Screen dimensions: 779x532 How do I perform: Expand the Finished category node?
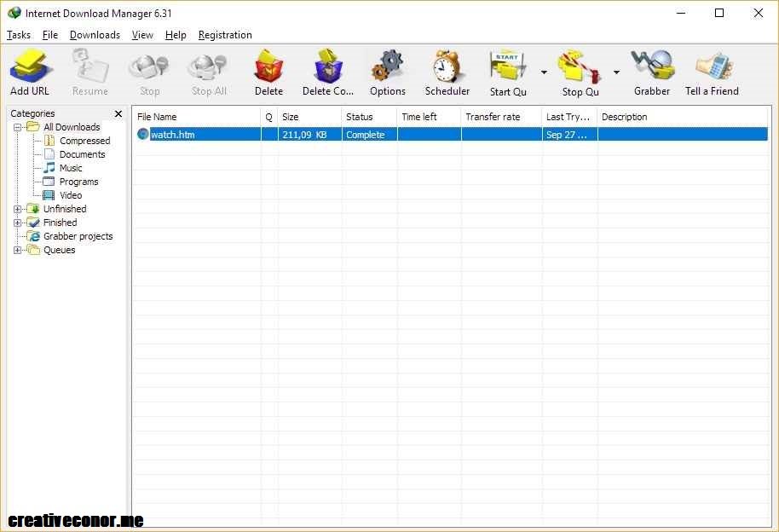tap(18, 223)
